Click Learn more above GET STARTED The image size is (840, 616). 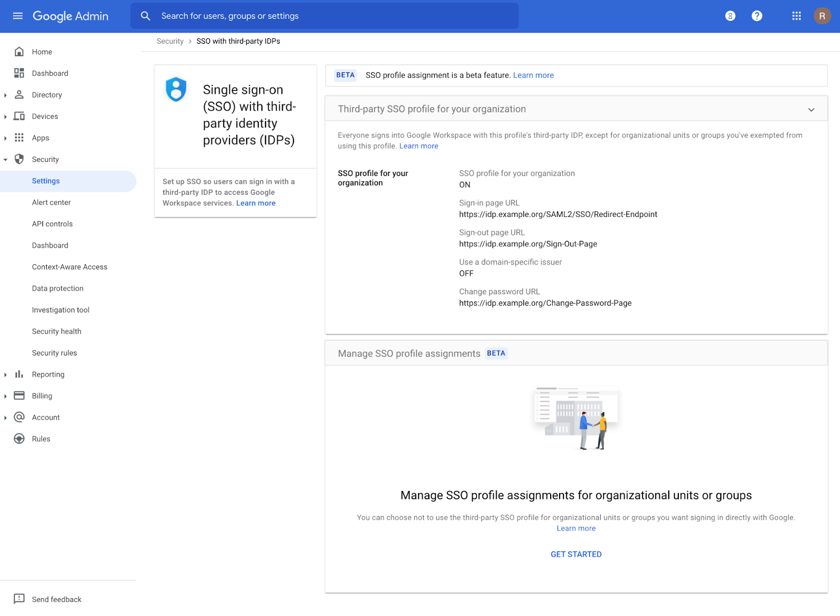tap(576, 528)
